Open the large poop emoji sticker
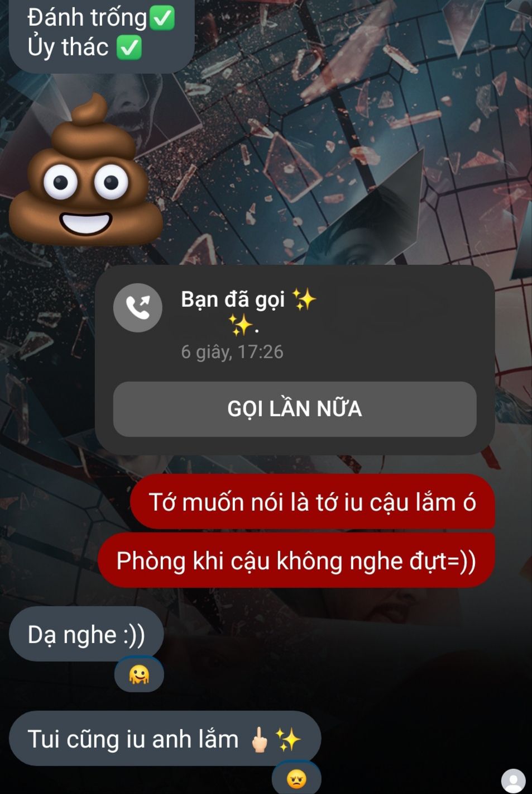 86,169
